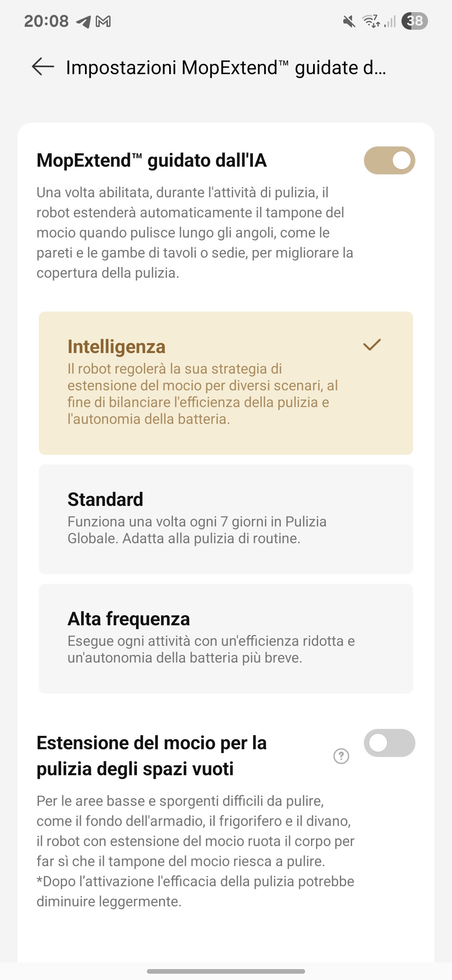Tap the Wi-Fi status icon
The image size is (452, 980).
(x=371, y=21)
